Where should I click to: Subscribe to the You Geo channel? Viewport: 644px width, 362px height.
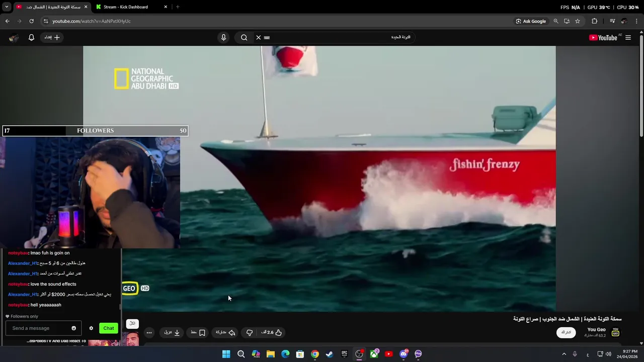pos(566,332)
